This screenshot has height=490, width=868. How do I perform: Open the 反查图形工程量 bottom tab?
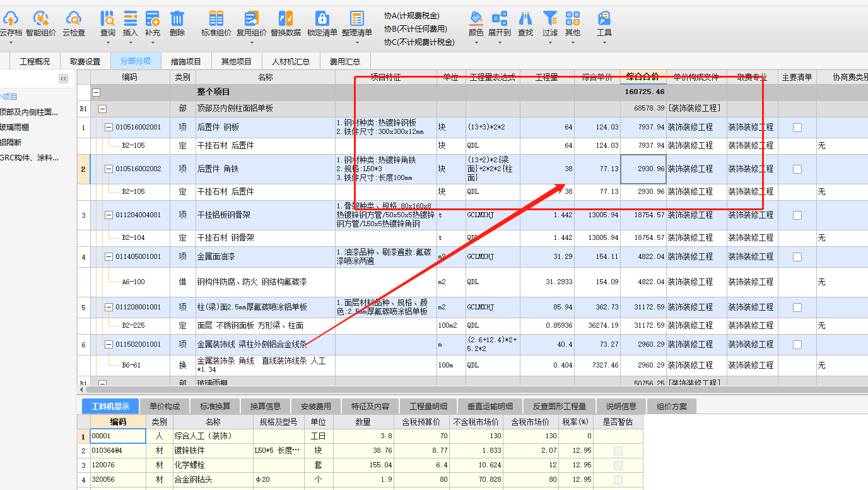pyautogui.click(x=560, y=407)
